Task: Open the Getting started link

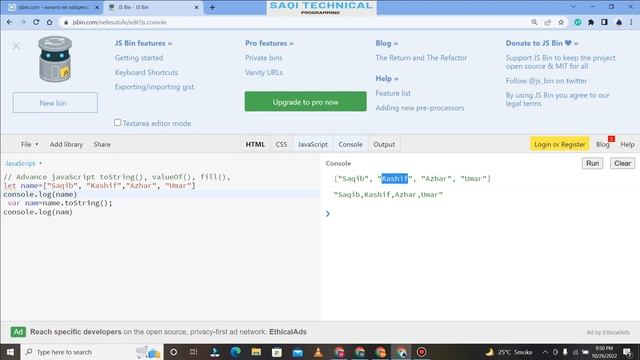Action: pyautogui.click(x=139, y=58)
